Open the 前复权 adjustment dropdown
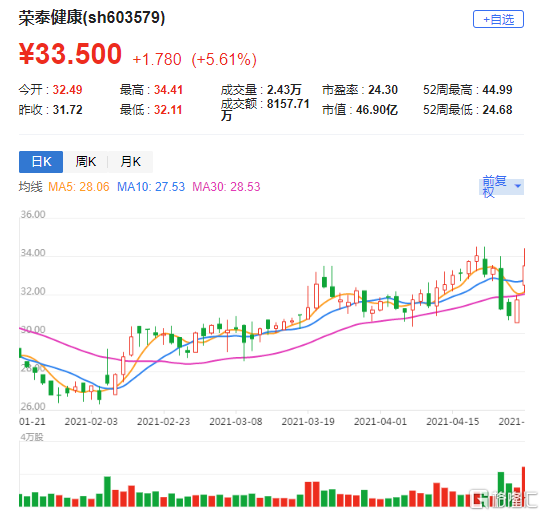 502,187
